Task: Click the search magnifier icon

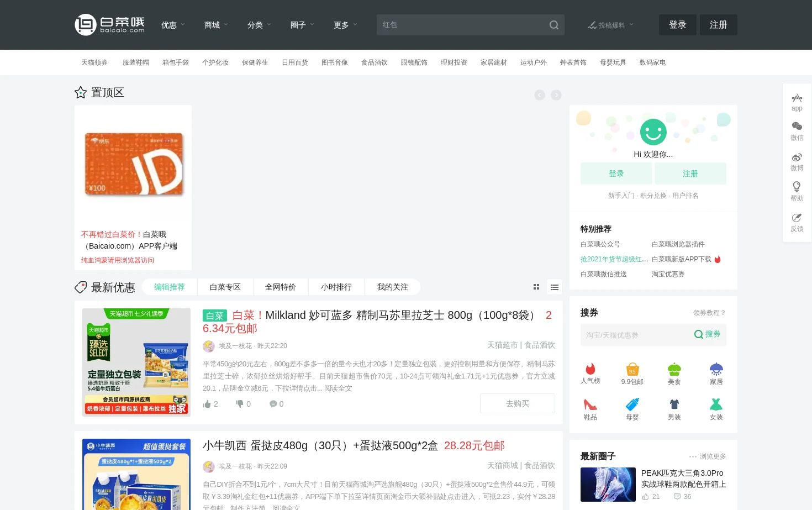Action: pyautogui.click(x=554, y=25)
